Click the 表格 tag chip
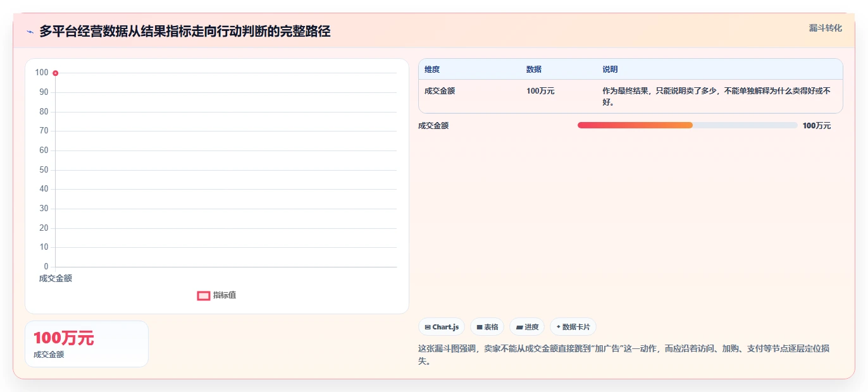 tap(487, 327)
